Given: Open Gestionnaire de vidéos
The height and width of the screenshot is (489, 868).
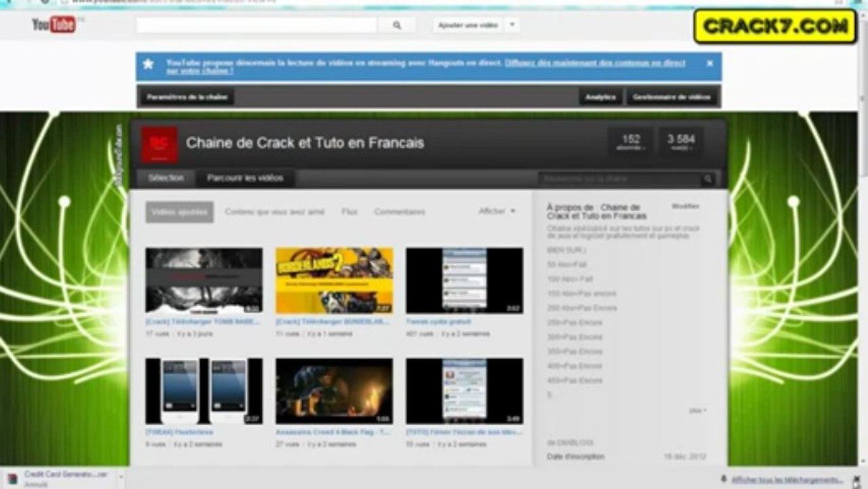Looking at the screenshot, I should [x=672, y=97].
